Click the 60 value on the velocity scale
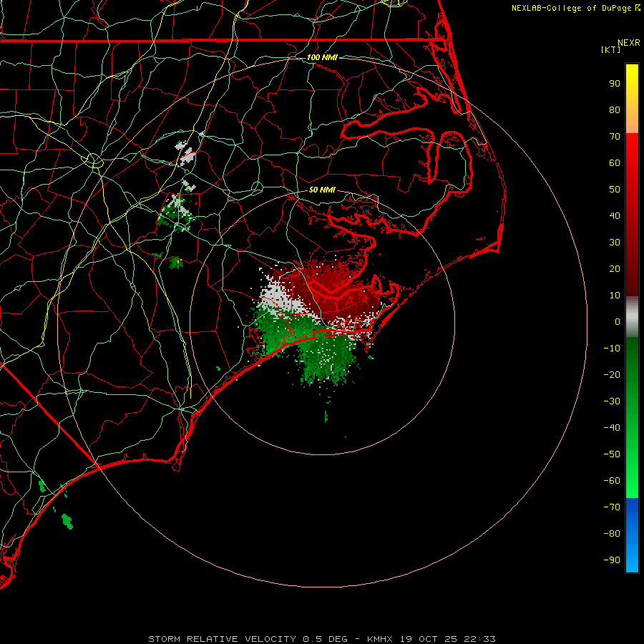This screenshot has height=644, width=644. click(615, 163)
